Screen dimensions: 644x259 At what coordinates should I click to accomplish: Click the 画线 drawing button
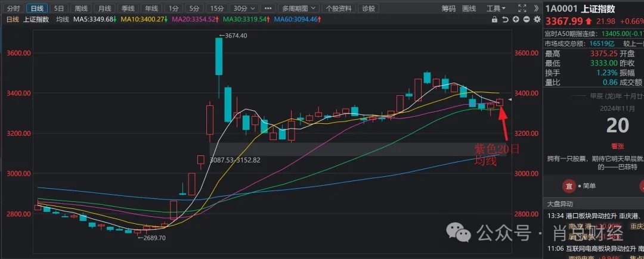[x=469, y=8]
